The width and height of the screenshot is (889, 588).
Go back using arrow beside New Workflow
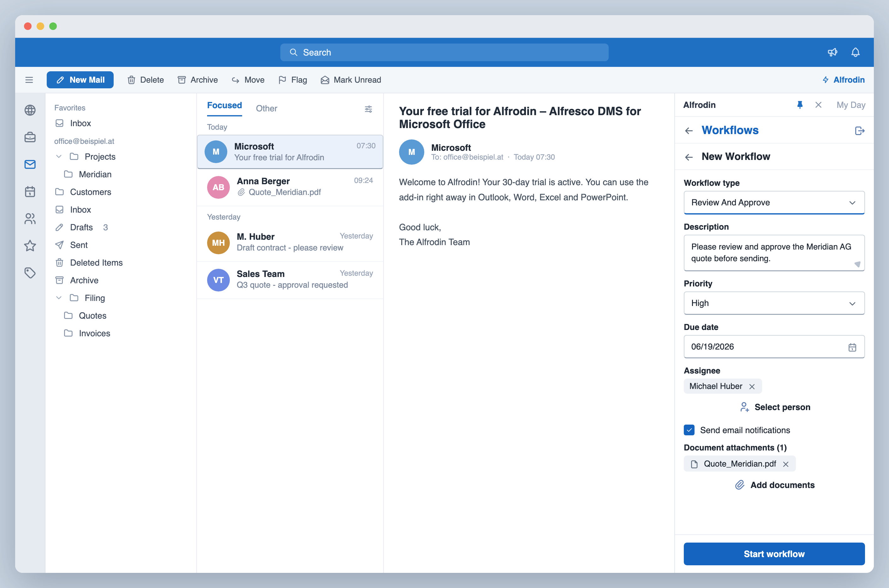[689, 157]
